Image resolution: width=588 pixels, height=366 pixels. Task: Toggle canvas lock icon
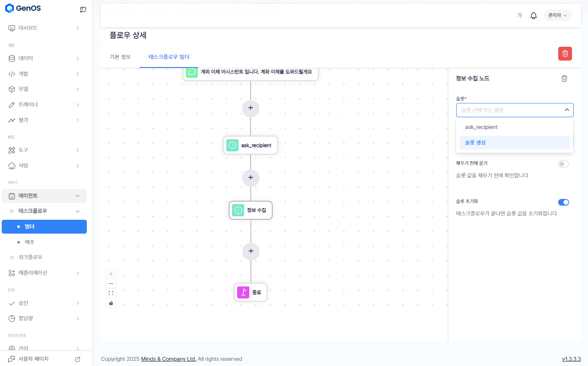click(x=111, y=303)
